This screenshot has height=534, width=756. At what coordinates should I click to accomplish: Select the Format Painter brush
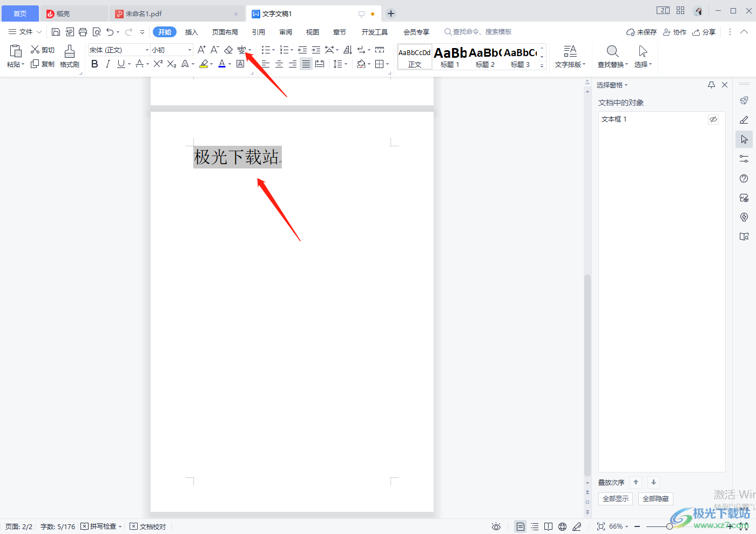tap(70, 57)
